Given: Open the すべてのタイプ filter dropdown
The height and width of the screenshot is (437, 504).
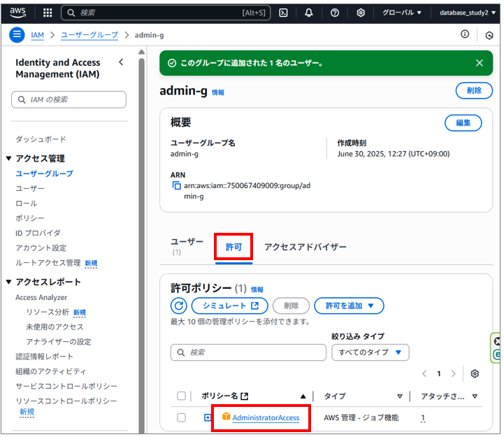Looking at the screenshot, I should [x=370, y=352].
